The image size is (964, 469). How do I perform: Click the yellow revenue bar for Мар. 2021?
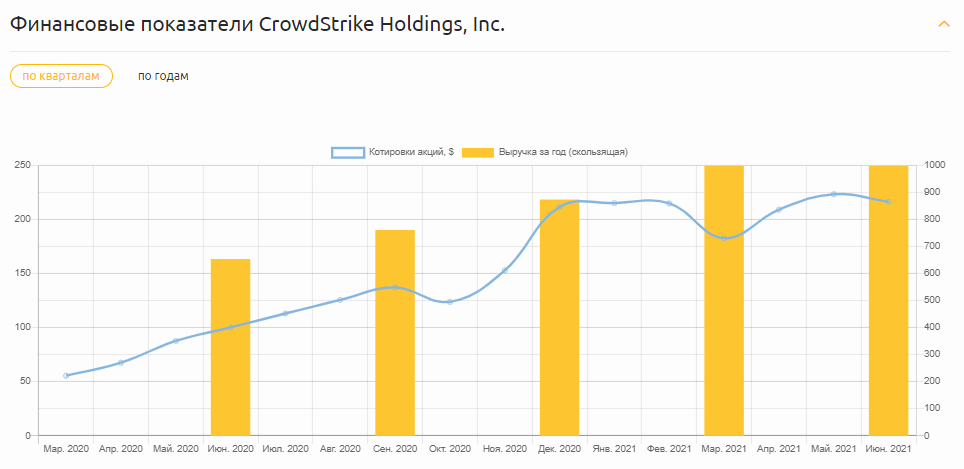(724, 300)
